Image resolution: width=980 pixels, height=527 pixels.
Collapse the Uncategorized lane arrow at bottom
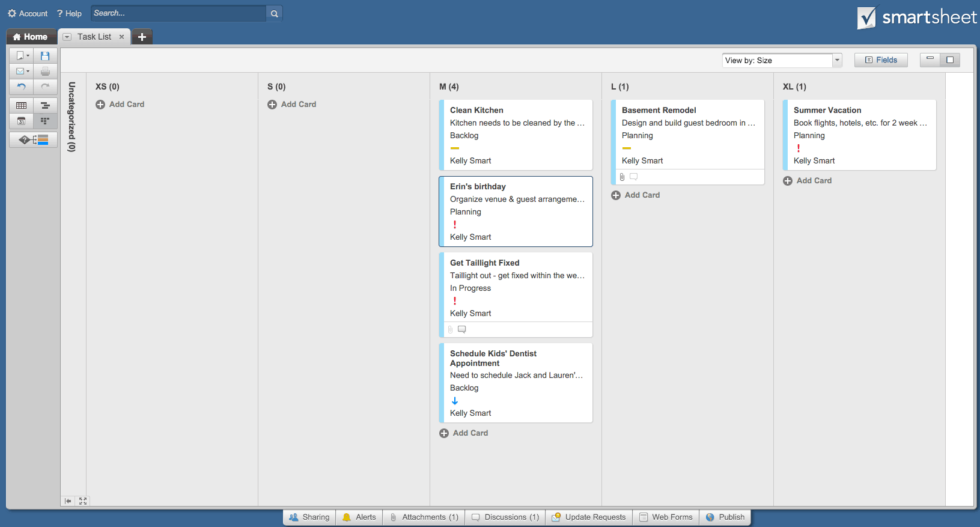(68, 501)
